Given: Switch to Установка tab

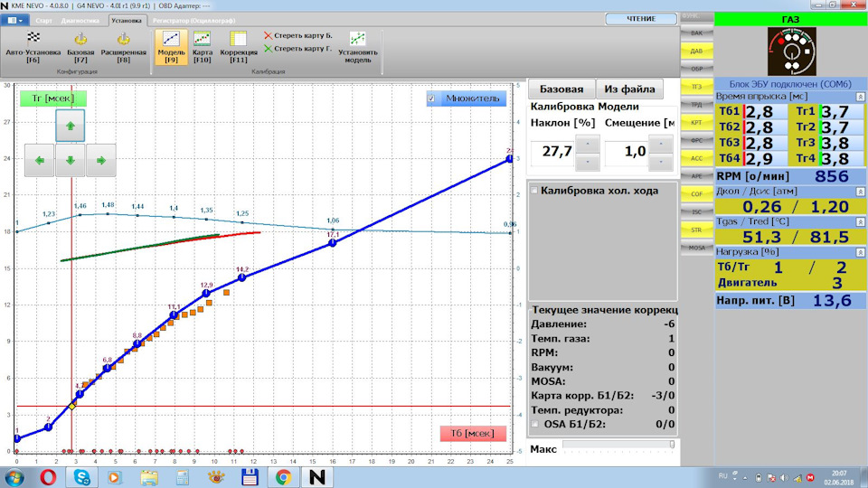Looking at the screenshot, I should pyautogui.click(x=127, y=21).
